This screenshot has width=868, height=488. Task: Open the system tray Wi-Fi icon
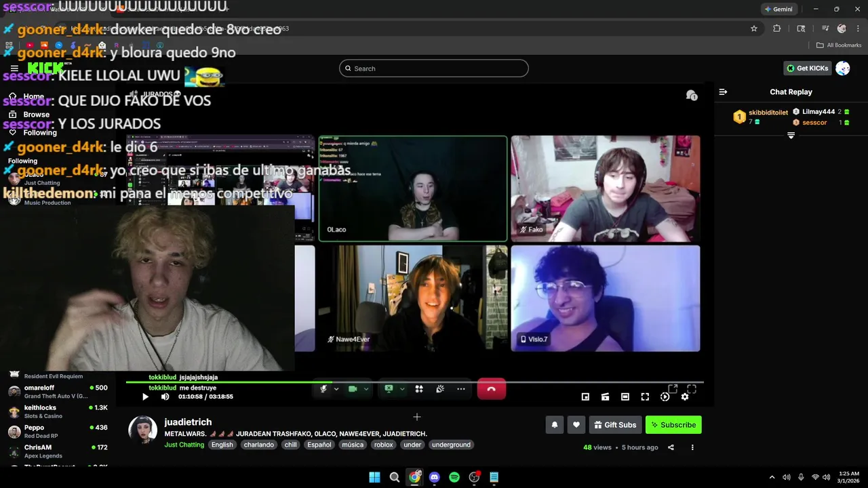tap(815, 477)
